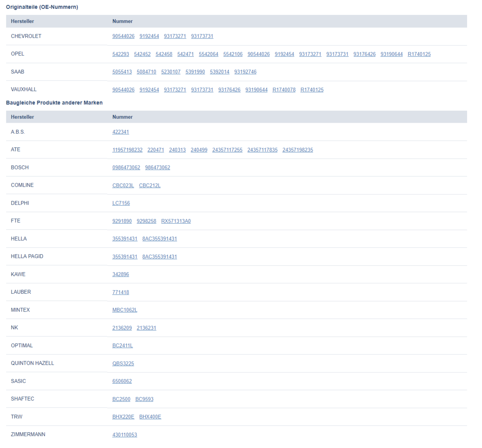
Task: Click 355391431 in the HELLA PAGID row
Action: tap(125, 257)
